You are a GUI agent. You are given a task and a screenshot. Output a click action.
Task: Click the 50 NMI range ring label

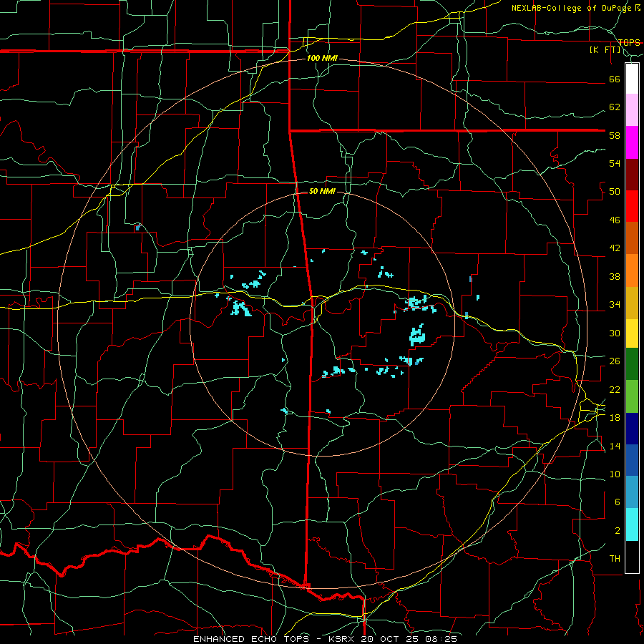(323, 191)
